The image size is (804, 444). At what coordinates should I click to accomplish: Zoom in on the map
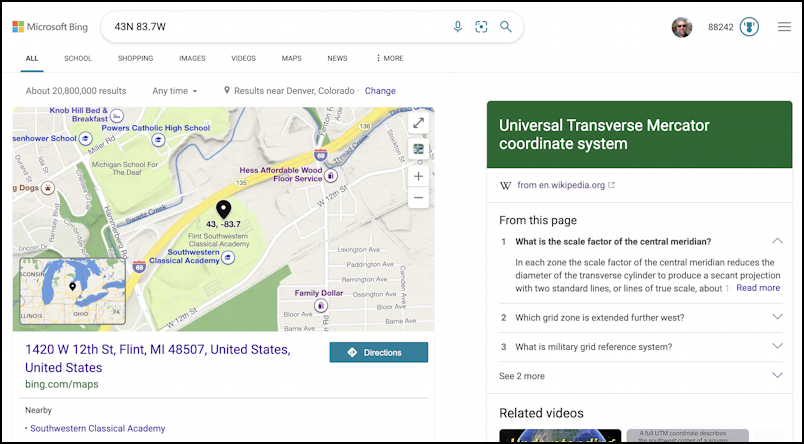tap(418, 176)
